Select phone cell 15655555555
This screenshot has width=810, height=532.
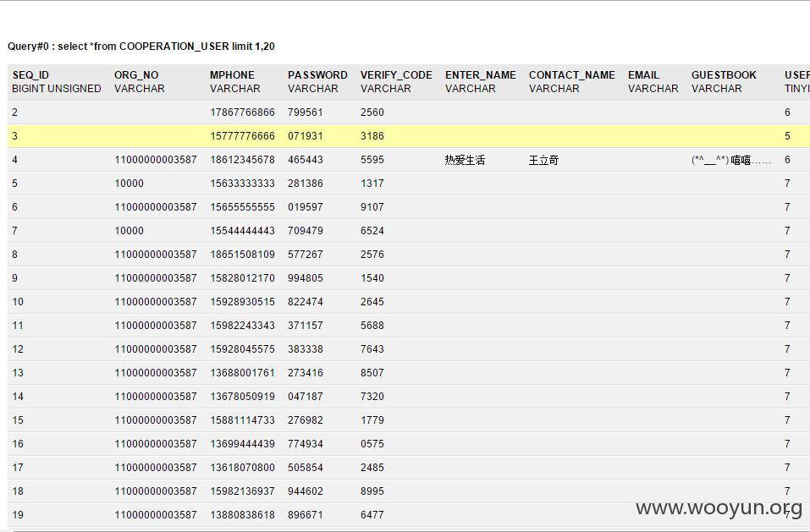(x=242, y=207)
